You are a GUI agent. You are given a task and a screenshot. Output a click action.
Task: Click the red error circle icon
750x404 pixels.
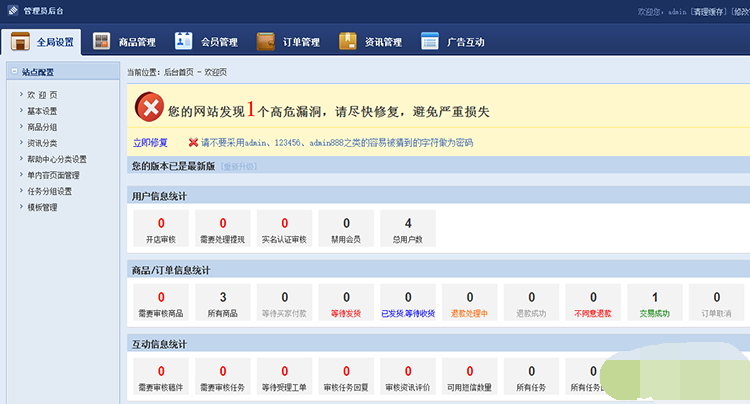pyautogui.click(x=149, y=107)
